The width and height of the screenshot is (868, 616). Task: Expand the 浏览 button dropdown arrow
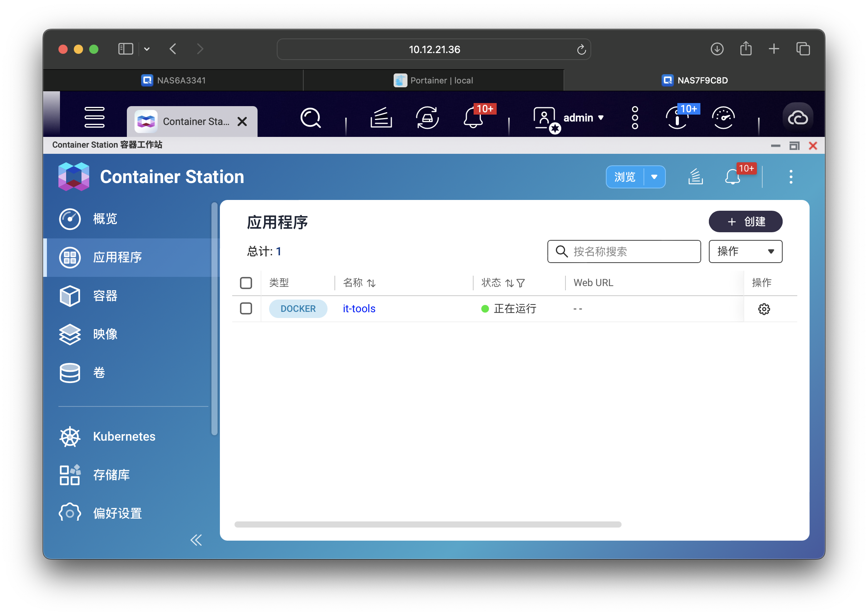pyautogui.click(x=654, y=177)
